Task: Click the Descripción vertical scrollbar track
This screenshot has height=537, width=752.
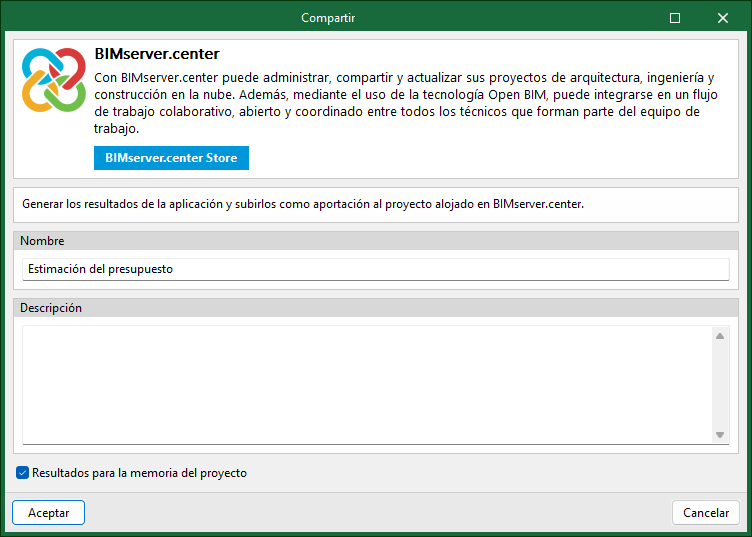Action: click(x=720, y=385)
